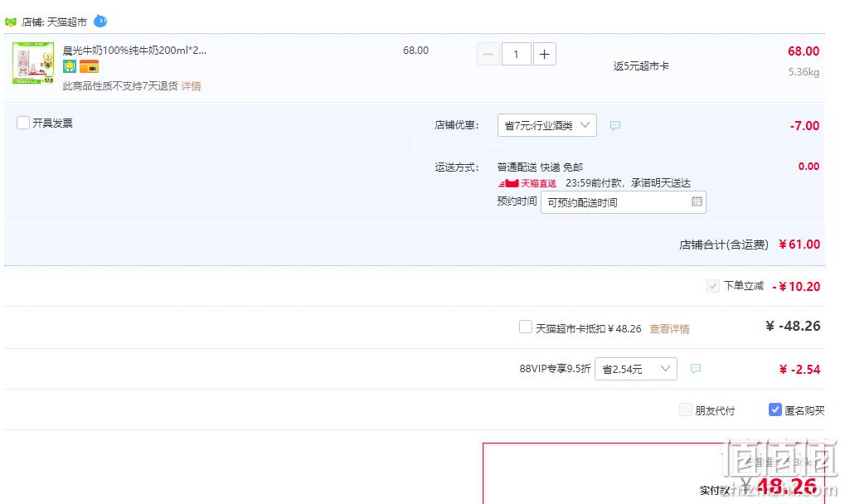Click the calendar icon in the delivery time field

[697, 201]
